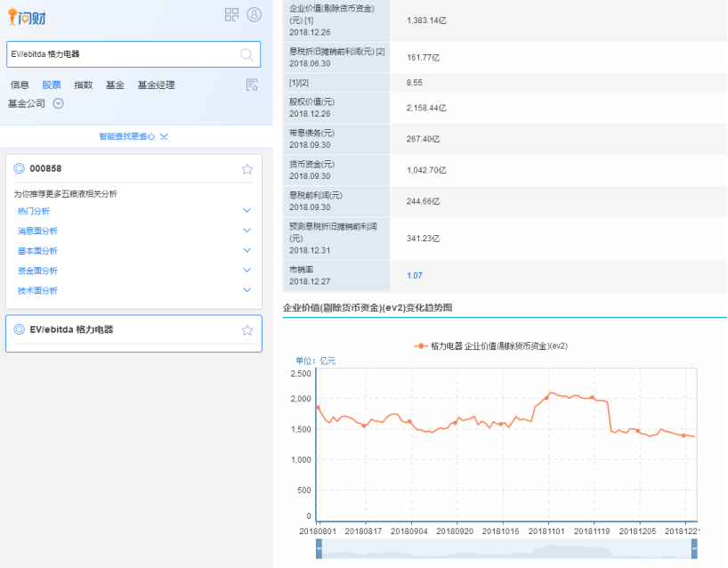Open the 基本面分析 link
This screenshot has width=728, height=568.
click(37, 251)
